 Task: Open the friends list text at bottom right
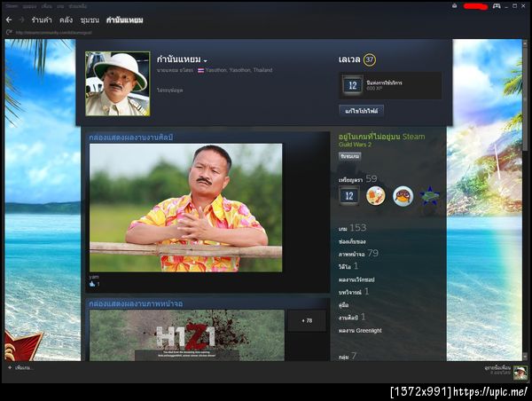click(497, 370)
